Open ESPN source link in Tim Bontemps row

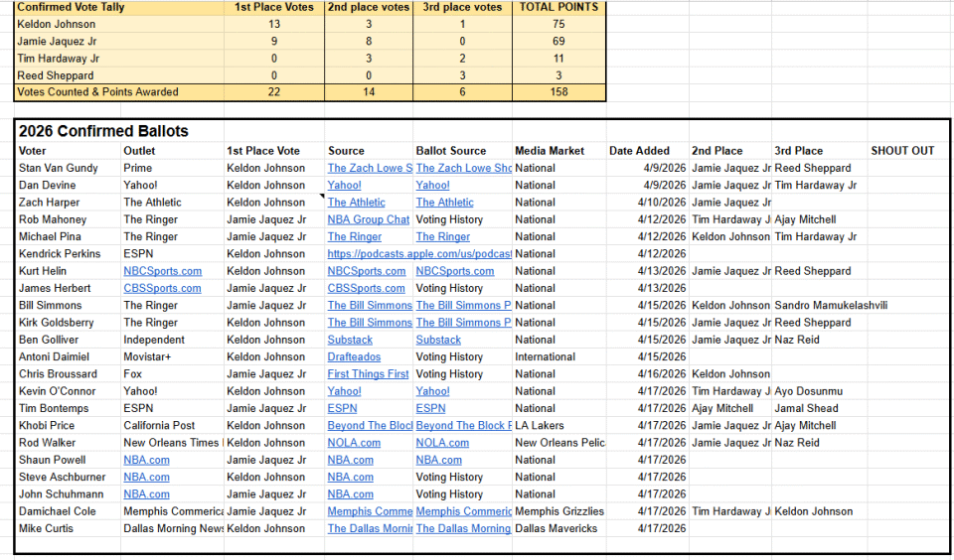click(343, 409)
